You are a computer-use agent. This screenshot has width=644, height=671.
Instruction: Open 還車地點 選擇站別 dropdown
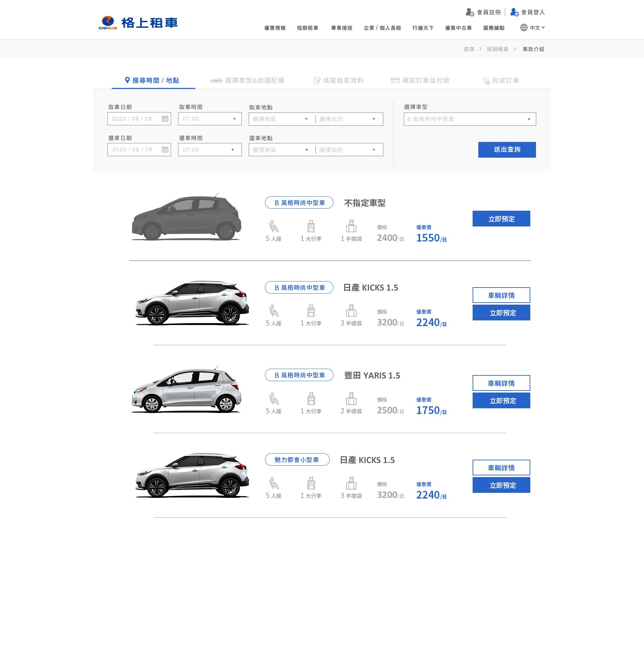click(349, 150)
